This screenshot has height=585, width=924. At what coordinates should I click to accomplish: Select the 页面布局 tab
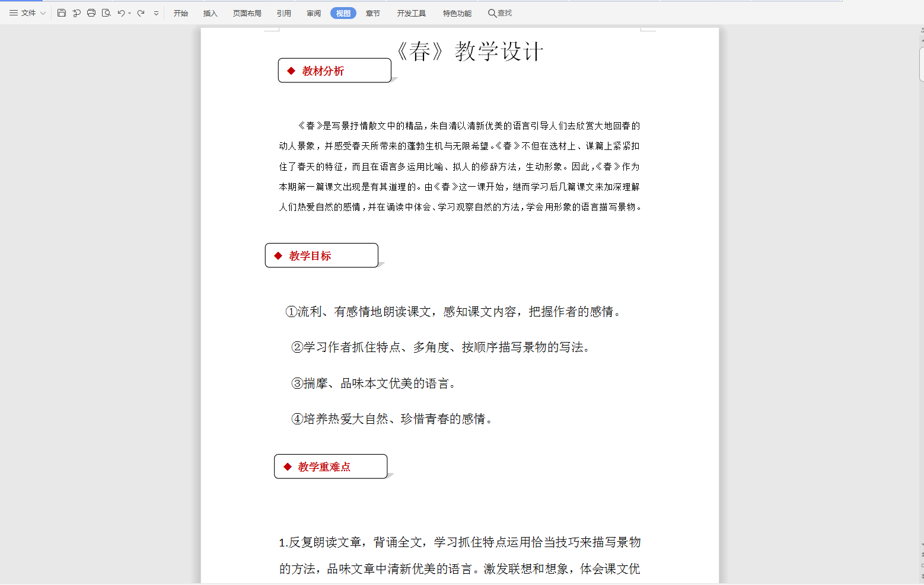[247, 13]
